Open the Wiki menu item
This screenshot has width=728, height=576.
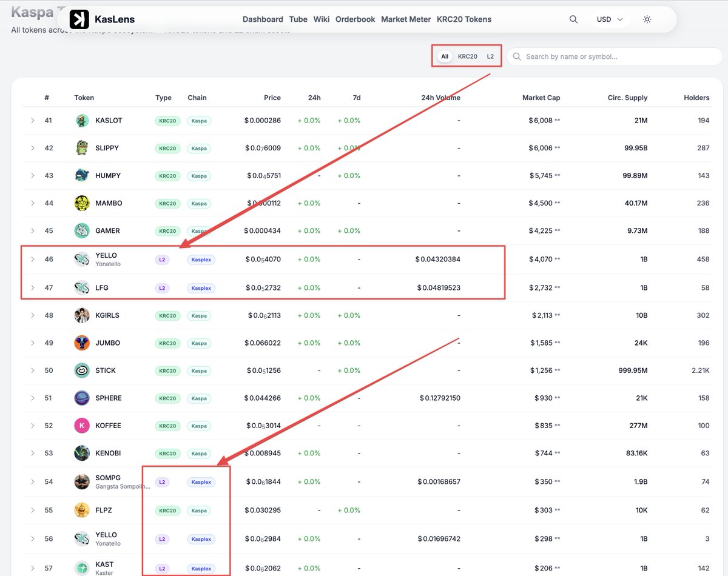322,19
